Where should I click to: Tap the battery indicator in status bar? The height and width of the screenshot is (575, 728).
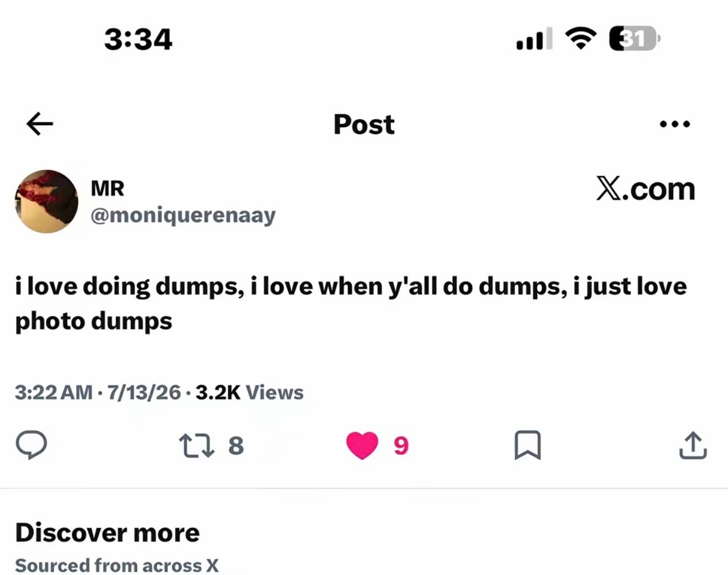634,39
